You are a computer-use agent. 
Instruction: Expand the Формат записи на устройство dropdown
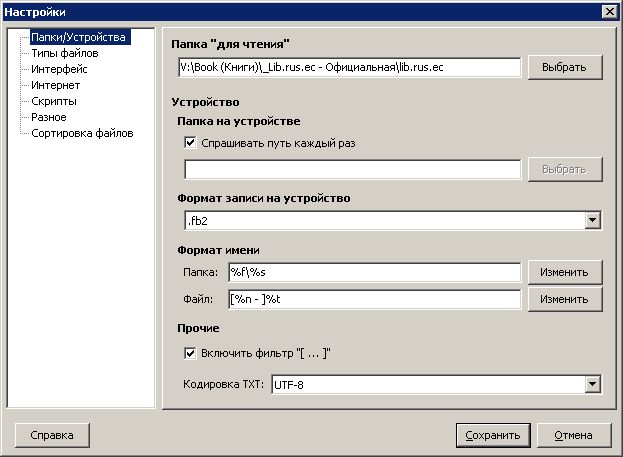pyautogui.click(x=592, y=221)
